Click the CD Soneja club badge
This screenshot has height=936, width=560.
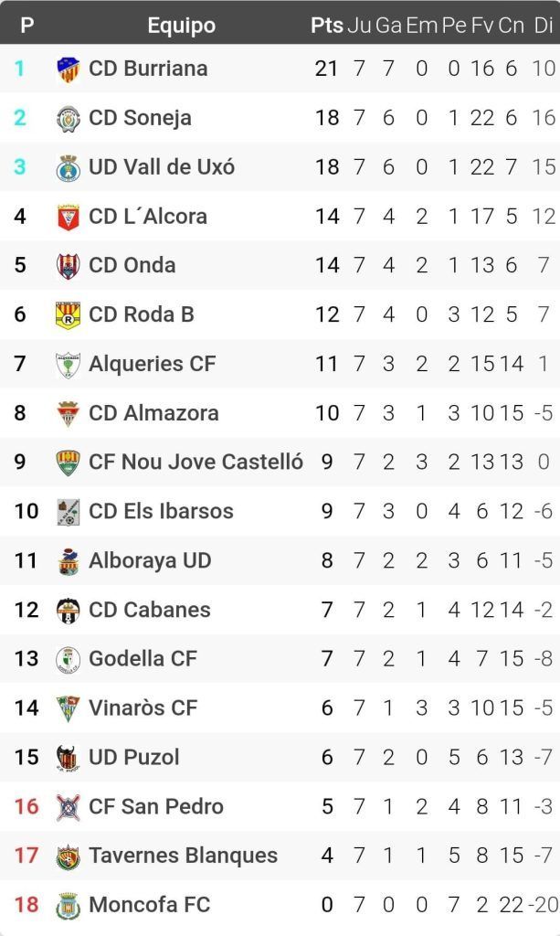pos(68,119)
